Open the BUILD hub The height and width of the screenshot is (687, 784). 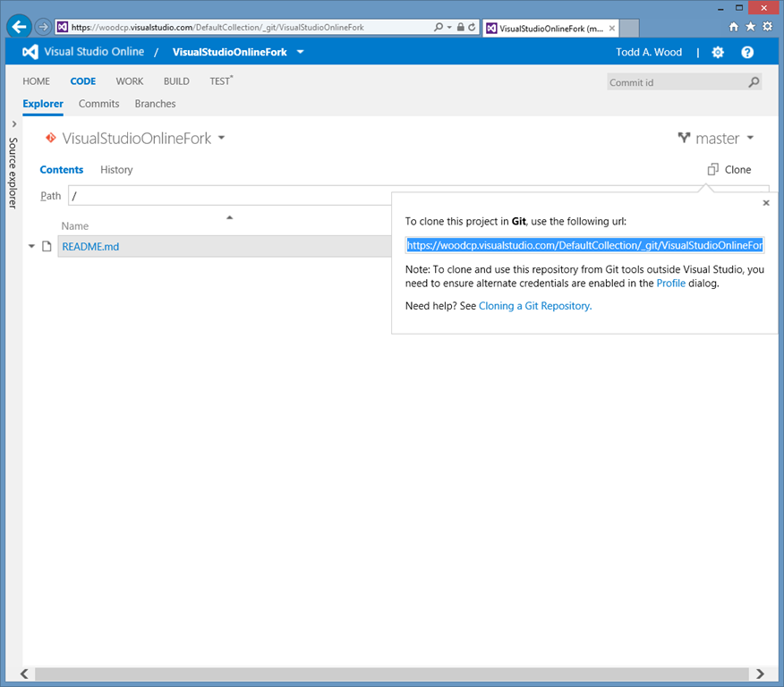176,81
